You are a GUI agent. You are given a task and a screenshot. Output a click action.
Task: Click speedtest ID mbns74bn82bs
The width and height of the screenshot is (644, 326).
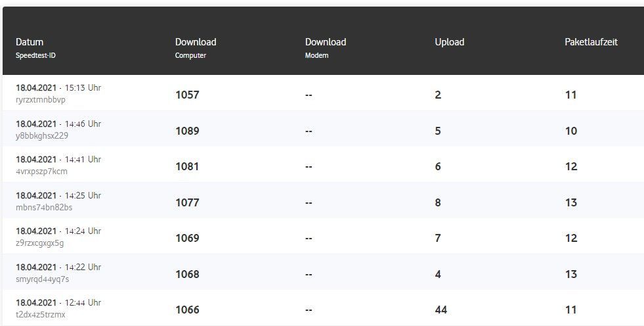[44, 208]
